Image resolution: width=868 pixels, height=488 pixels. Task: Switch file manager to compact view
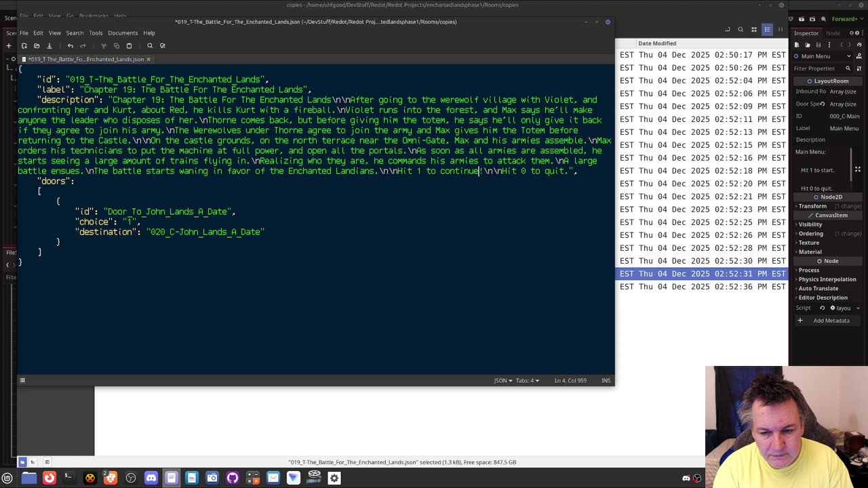point(780,29)
